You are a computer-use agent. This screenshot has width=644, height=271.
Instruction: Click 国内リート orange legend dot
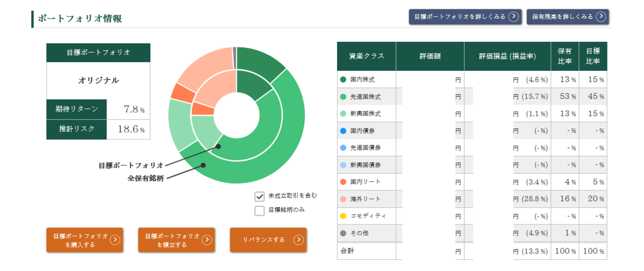click(343, 182)
